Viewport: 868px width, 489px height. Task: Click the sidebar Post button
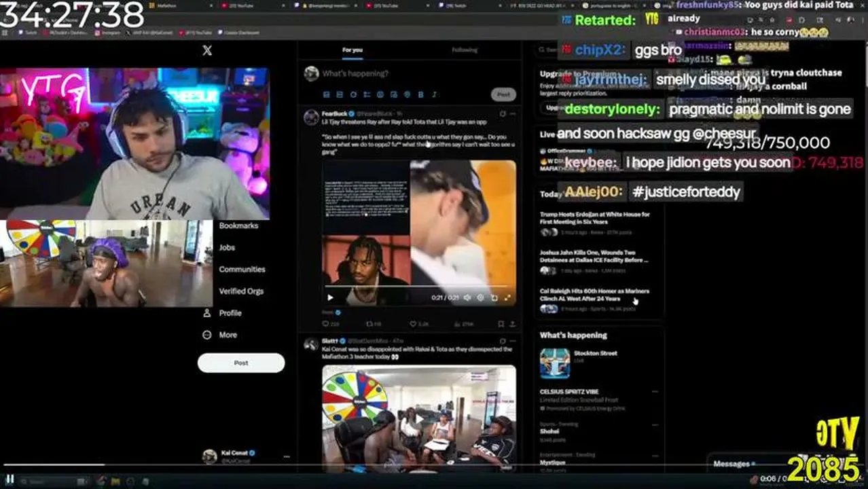click(241, 363)
